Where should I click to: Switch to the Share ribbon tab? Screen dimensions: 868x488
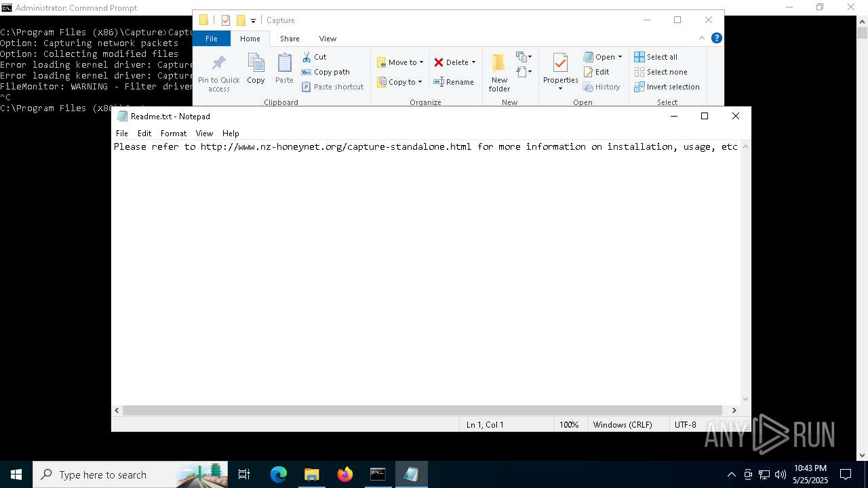pos(290,39)
